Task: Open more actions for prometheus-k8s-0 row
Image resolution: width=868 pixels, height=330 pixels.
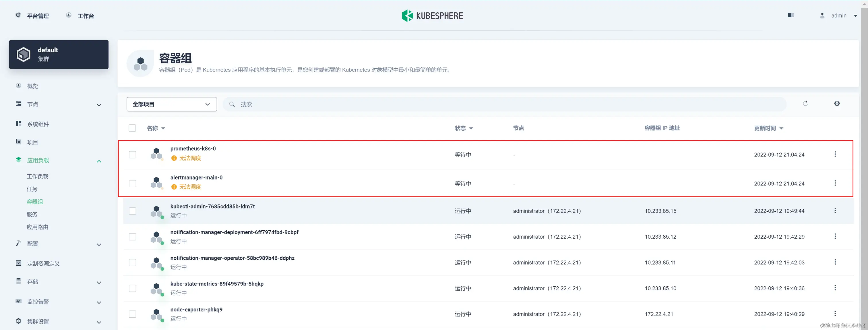Action: click(835, 155)
